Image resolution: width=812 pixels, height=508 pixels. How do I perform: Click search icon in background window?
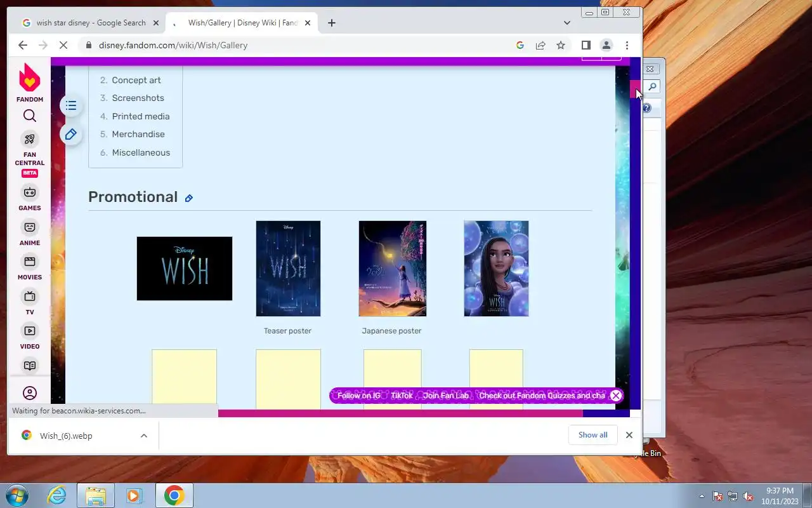click(x=652, y=87)
